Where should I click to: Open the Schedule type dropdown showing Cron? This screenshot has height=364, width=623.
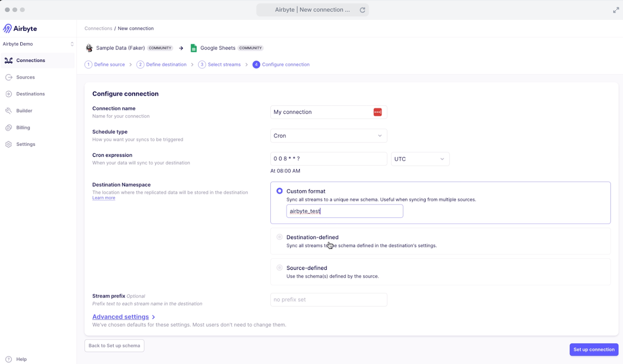coord(328,135)
